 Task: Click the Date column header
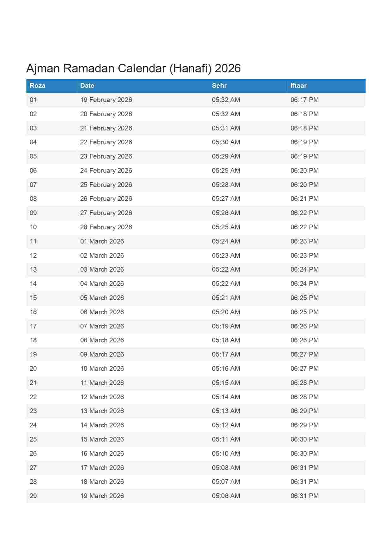pos(87,86)
